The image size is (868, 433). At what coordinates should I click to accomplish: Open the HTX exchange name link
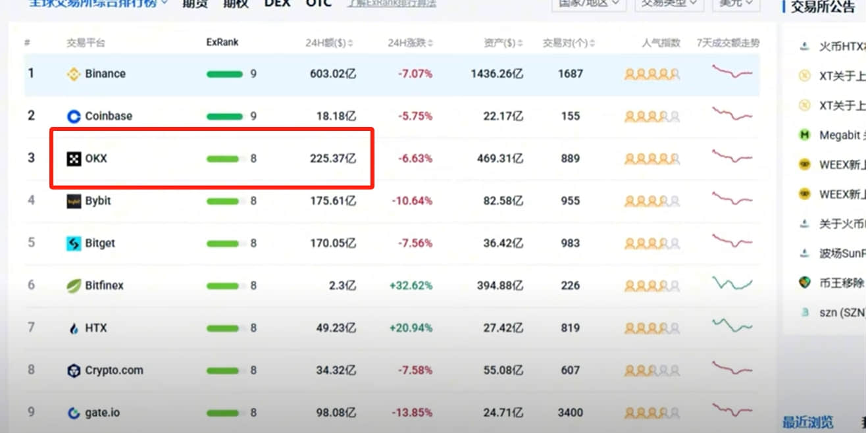point(96,328)
